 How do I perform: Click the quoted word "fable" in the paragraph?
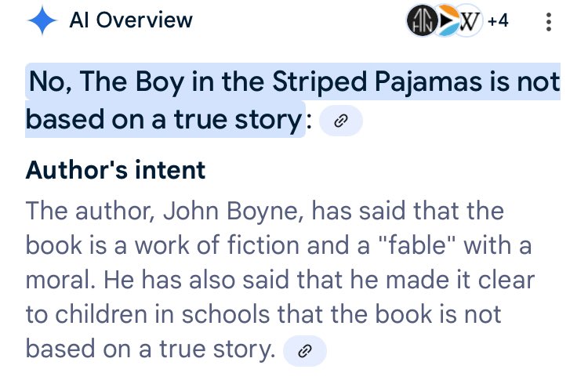coord(419,246)
